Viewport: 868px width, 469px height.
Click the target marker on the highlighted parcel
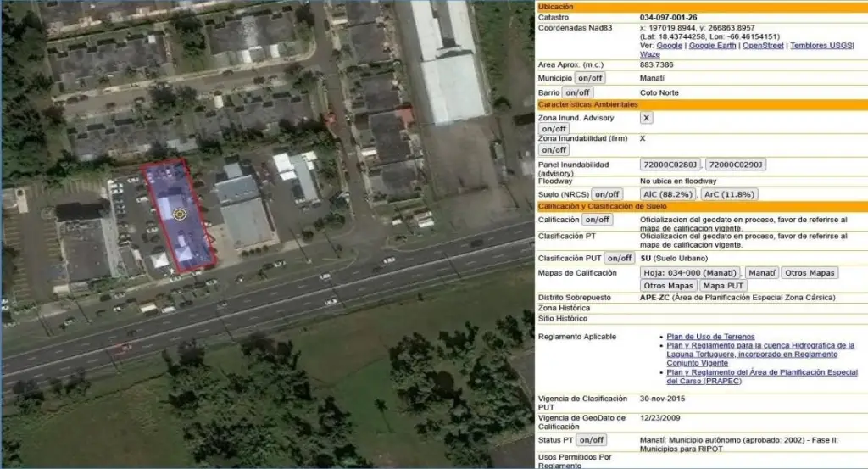pyautogui.click(x=179, y=215)
